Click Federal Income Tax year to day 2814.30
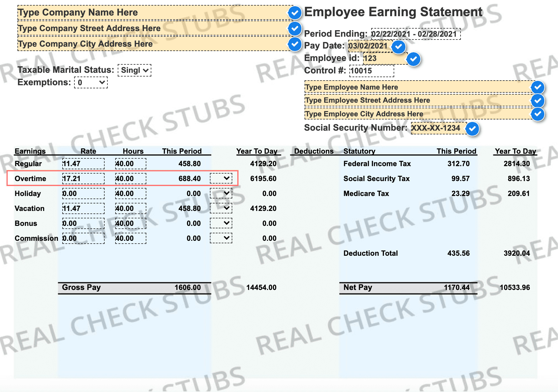The width and height of the screenshot is (558, 392). pos(517,164)
